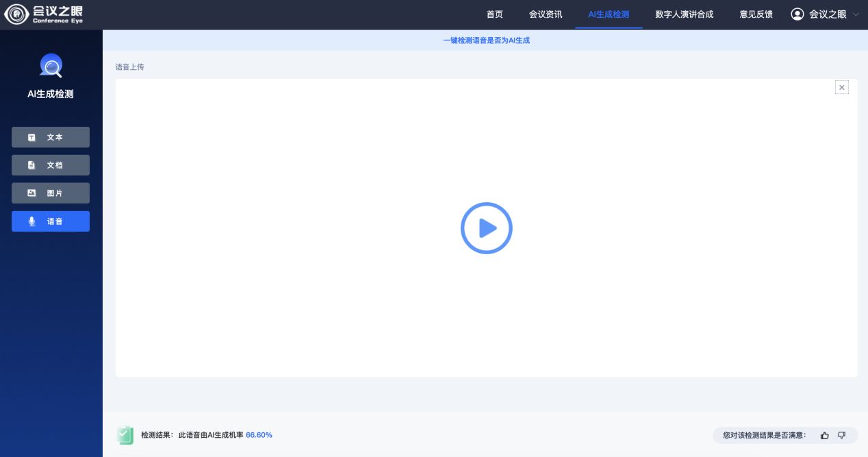Click the 会议之眼 account name
868x457 pixels.
(828, 14)
